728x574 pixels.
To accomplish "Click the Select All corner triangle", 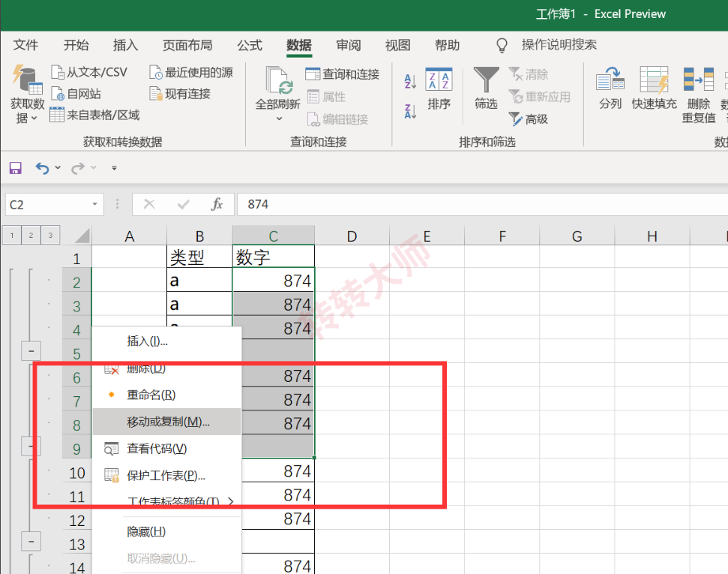I will [82, 236].
